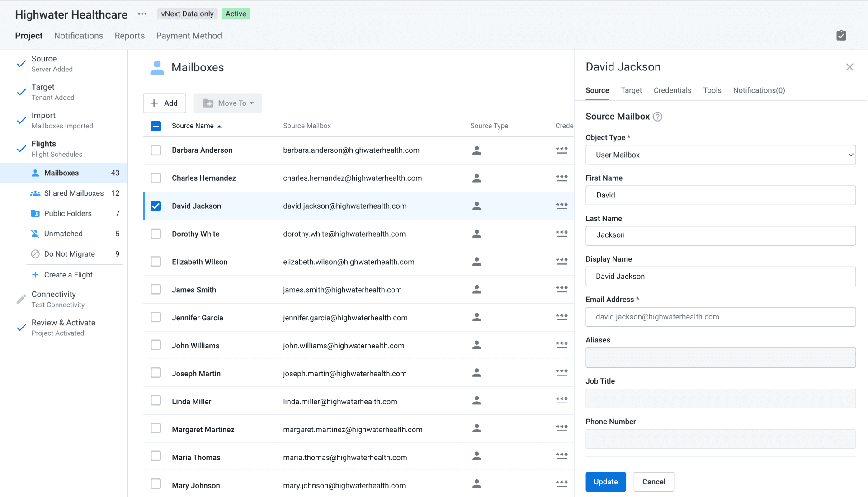Open the Source Server Added step
The height and width of the screenshot is (497, 868).
tap(52, 64)
